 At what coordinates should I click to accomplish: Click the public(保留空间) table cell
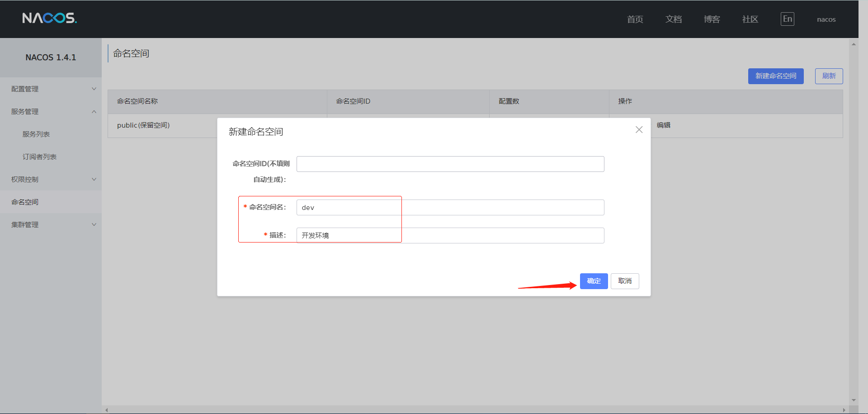point(143,125)
